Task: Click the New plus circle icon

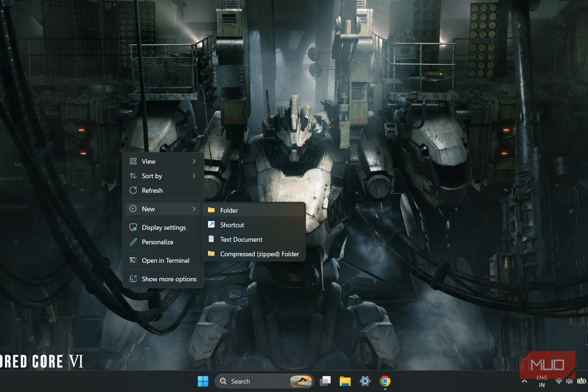Action: [133, 209]
